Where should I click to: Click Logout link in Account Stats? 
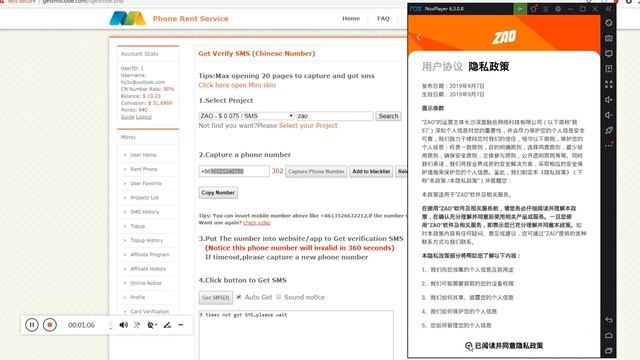point(144,117)
